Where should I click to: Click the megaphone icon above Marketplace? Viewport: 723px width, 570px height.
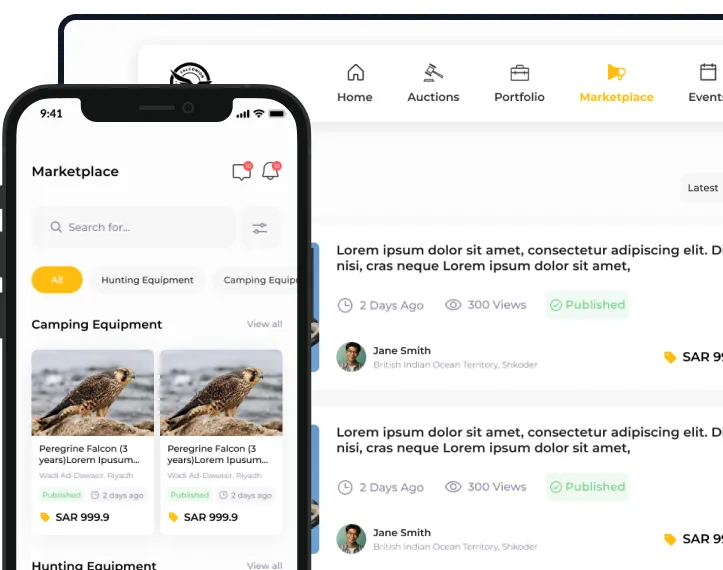[616, 72]
